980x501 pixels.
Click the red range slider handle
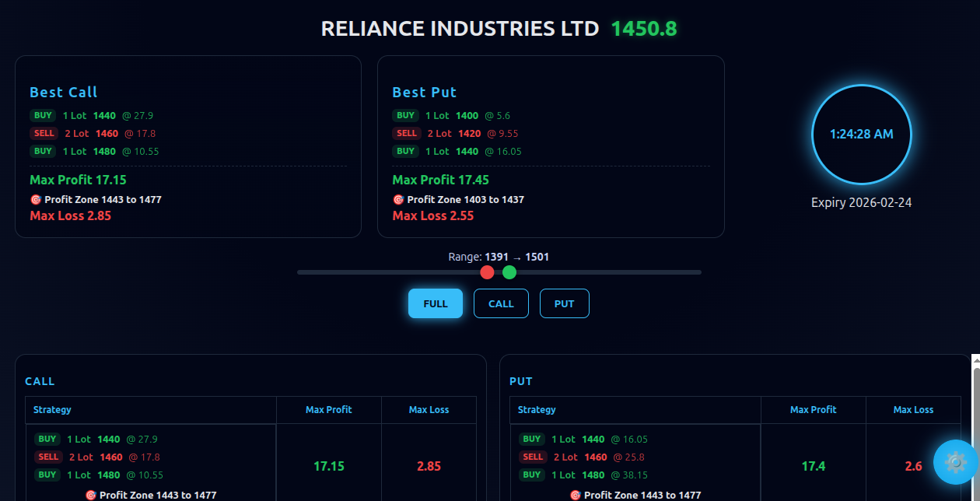point(487,272)
